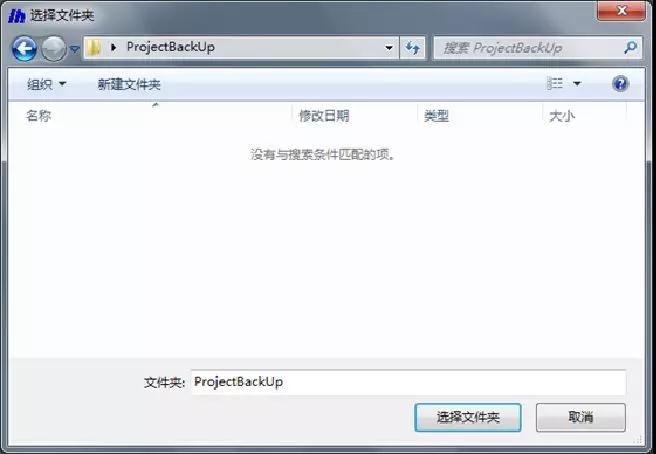Viewport: 656px width, 454px height.
Task: Click the 选择文件夹 button
Action: [x=468, y=417]
